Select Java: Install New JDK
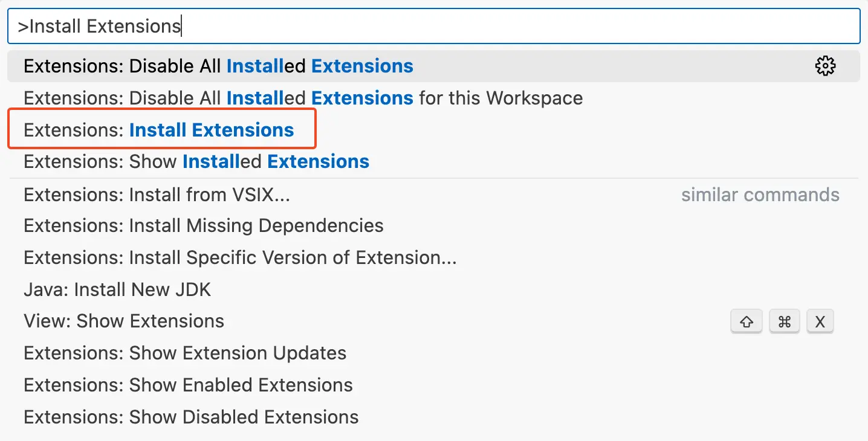This screenshot has width=868, height=441. click(117, 290)
